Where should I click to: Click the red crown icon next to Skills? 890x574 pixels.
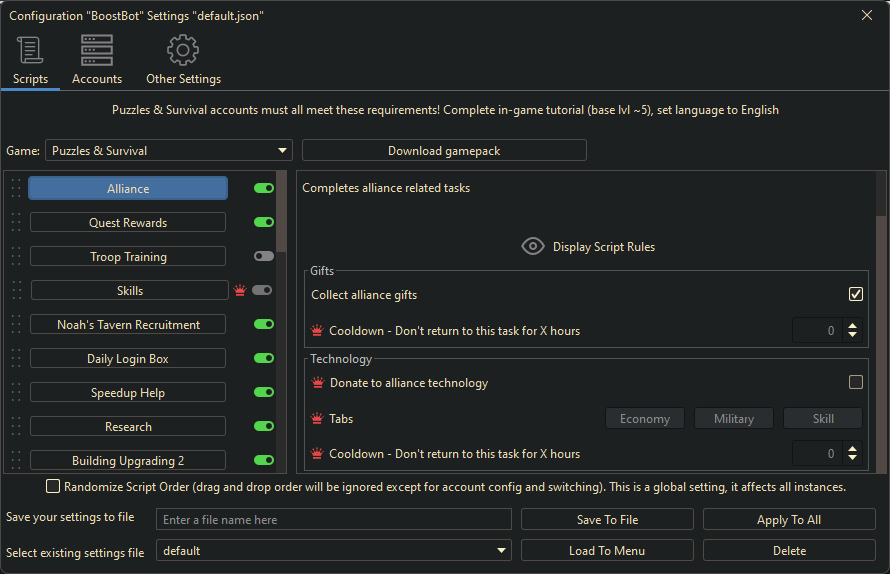[240, 290]
